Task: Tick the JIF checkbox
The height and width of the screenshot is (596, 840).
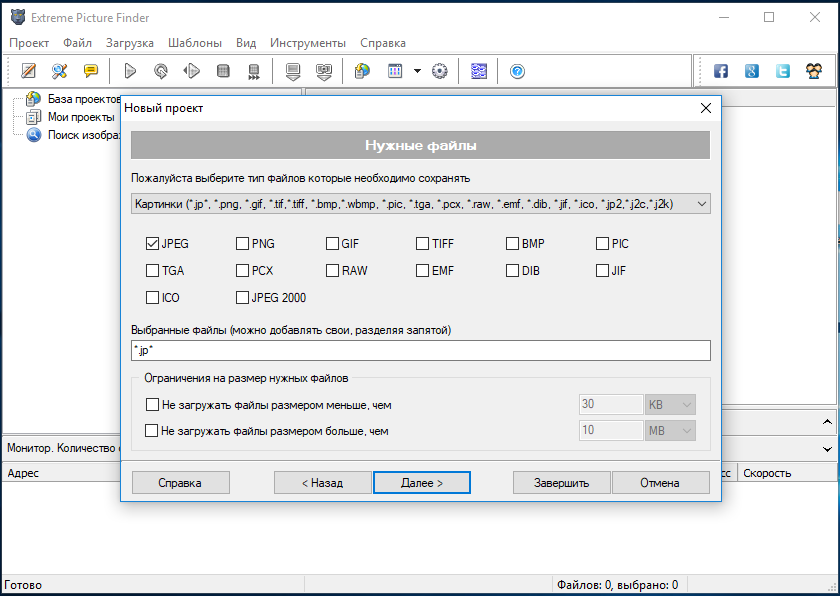Action: click(602, 270)
